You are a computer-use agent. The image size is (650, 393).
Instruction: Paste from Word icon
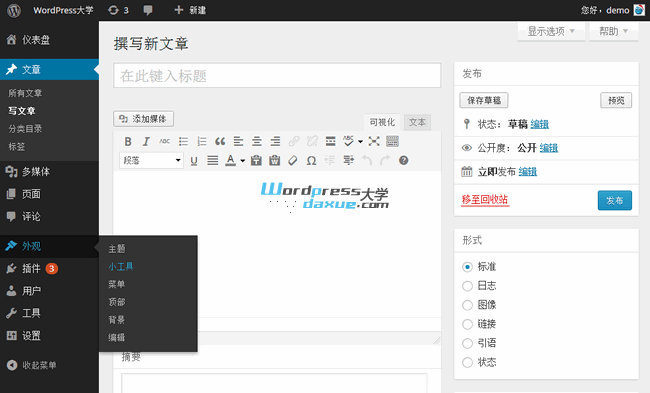pos(274,160)
